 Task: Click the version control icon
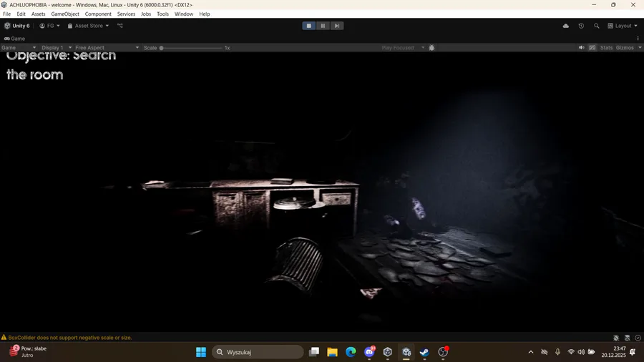[x=120, y=26]
